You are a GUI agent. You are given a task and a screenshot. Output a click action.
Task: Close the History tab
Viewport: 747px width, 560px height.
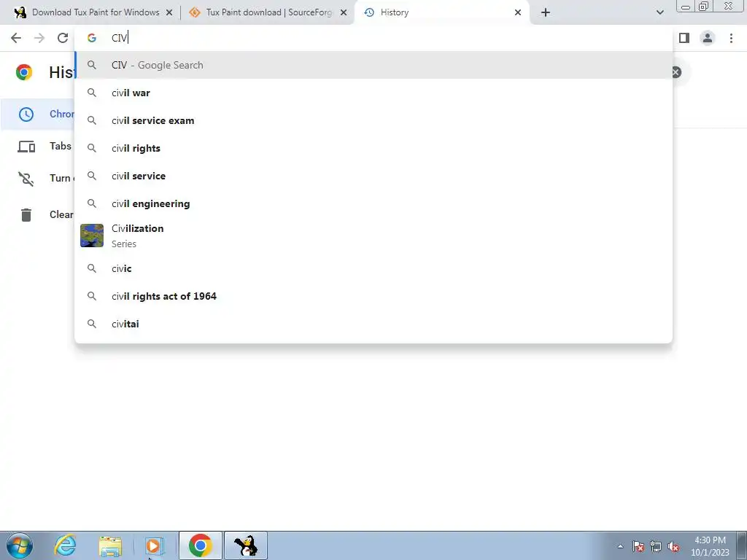tap(518, 12)
